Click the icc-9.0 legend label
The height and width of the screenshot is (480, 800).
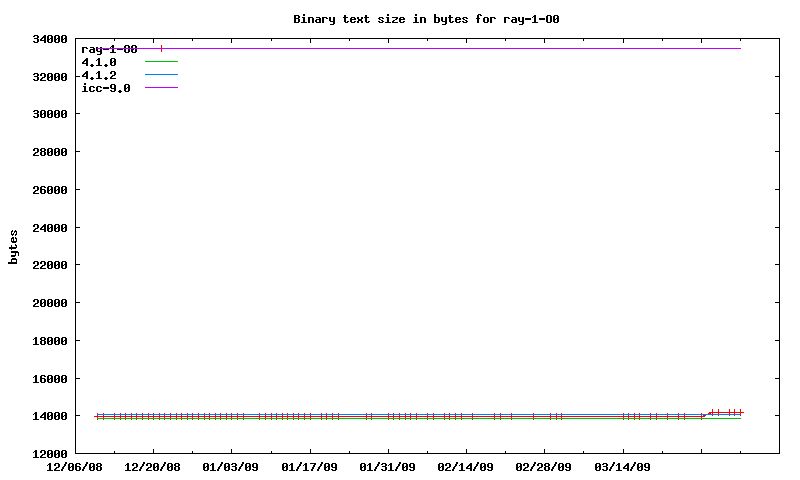(105, 88)
